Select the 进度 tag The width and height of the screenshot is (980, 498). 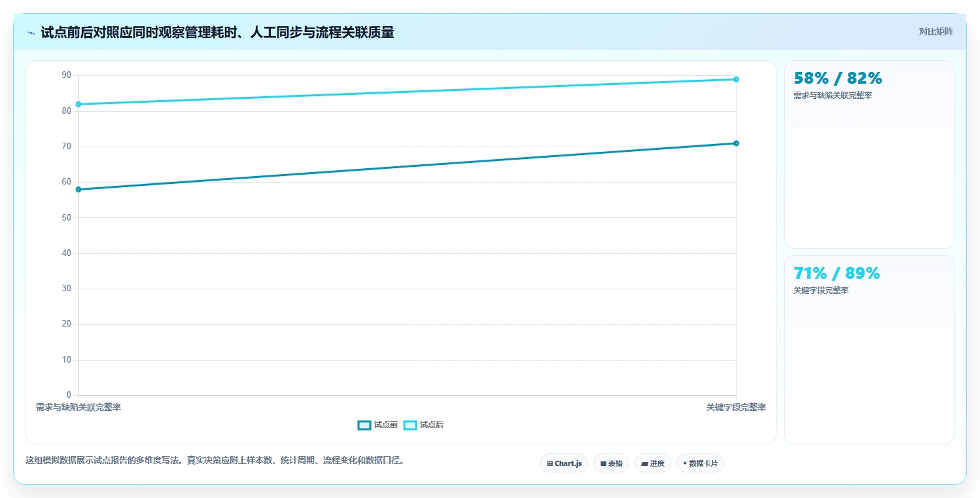(653, 463)
